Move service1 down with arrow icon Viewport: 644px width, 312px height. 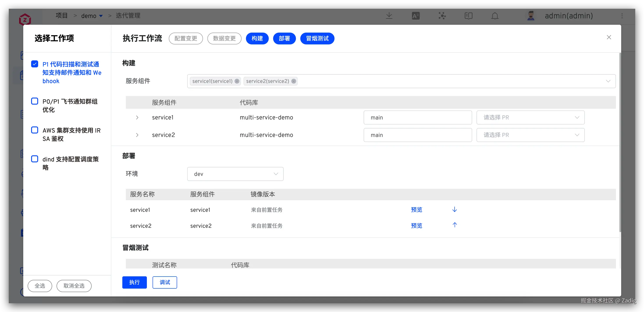pos(454,209)
